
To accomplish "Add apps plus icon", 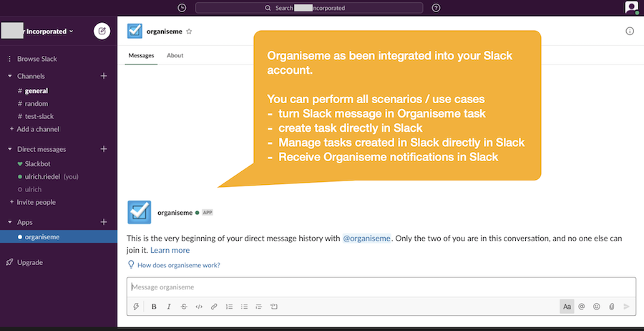I will coord(104,222).
